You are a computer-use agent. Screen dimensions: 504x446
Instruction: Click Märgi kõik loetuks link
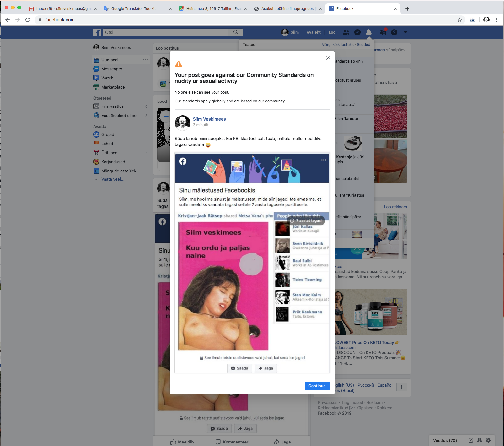(x=337, y=45)
